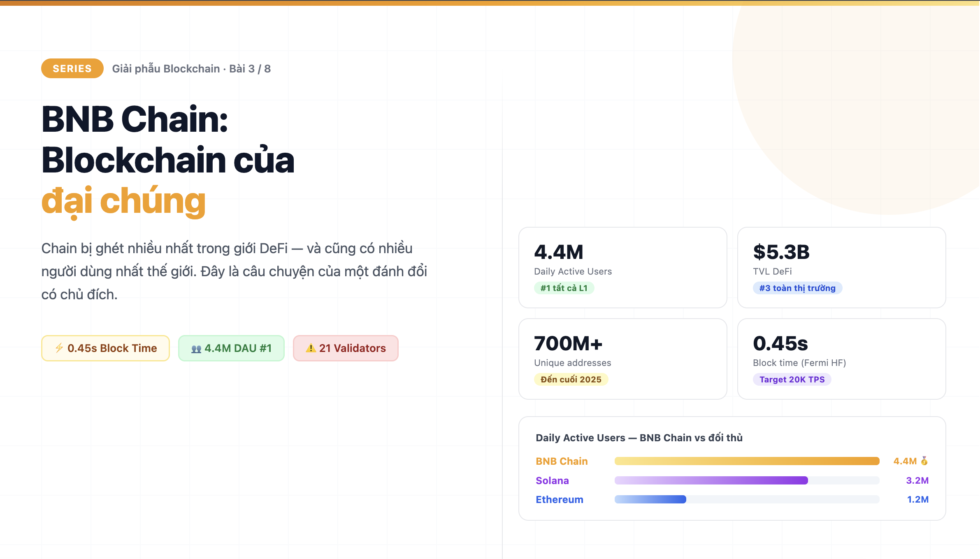Select the '#1 tất cả L1' tag
The image size is (980, 559).
pyautogui.click(x=564, y=288)
